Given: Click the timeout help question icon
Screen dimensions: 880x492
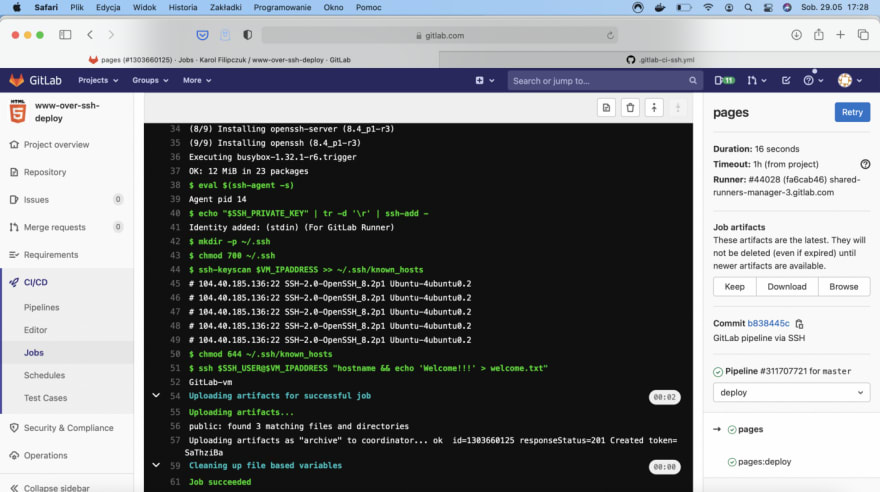Looking at the screenshot, I should tap(865, 164).
